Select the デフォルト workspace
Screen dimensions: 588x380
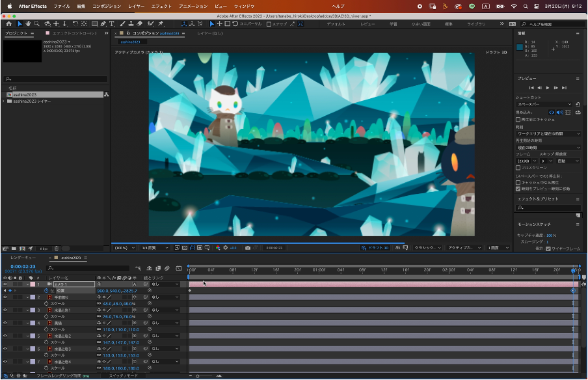(336, 24)
